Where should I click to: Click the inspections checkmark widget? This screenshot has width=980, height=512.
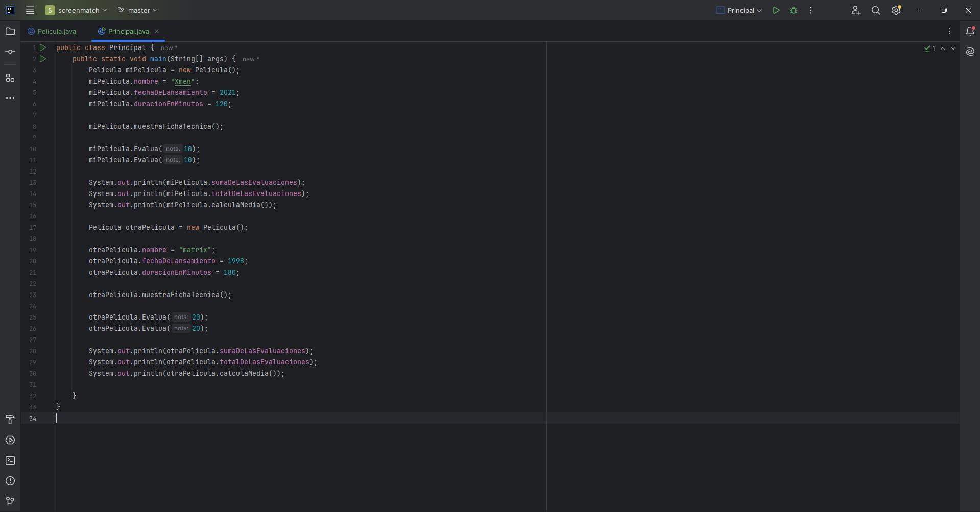929,48
